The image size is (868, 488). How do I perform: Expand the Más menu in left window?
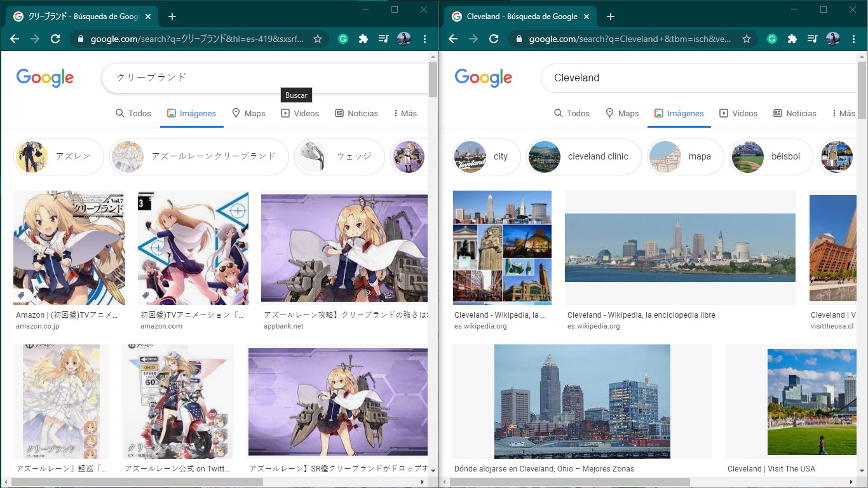click(x=405, y=113)
